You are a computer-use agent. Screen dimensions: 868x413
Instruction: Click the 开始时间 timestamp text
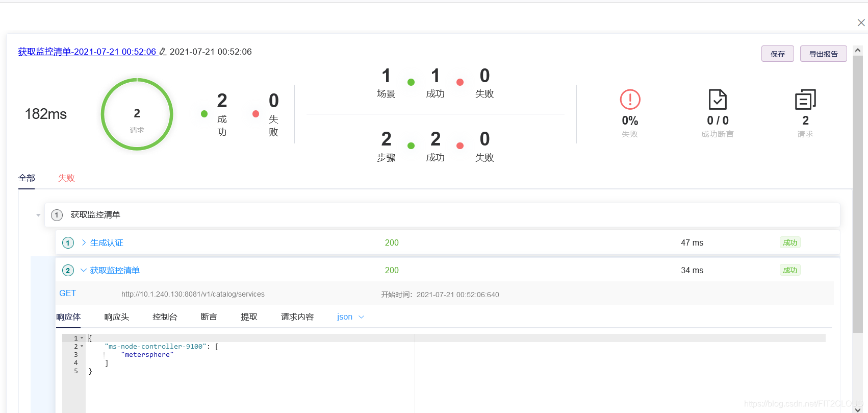(x=440, y=295)
